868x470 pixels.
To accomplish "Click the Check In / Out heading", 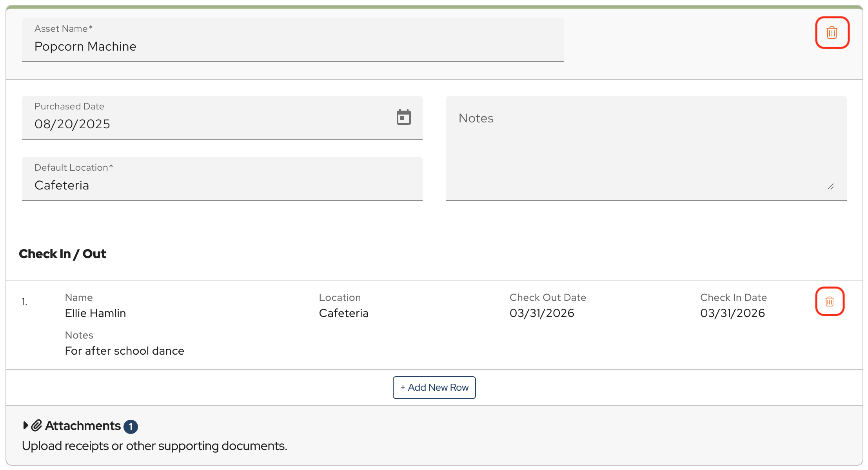I will click(x=62, y=254).
